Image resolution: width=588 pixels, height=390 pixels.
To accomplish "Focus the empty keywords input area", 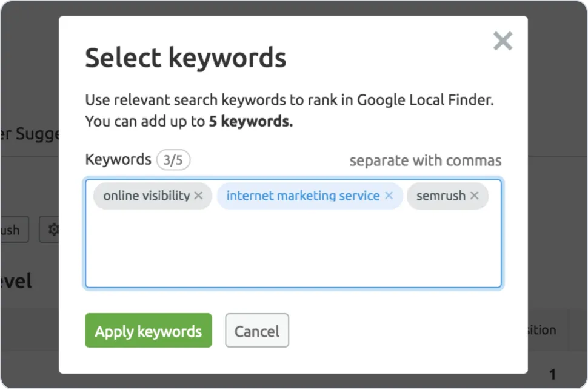I will pyautogui.click(x=293, y=249).
